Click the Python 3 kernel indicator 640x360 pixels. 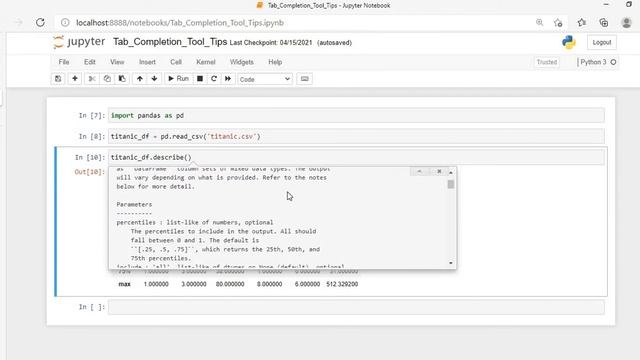click(x=593, y=62)
